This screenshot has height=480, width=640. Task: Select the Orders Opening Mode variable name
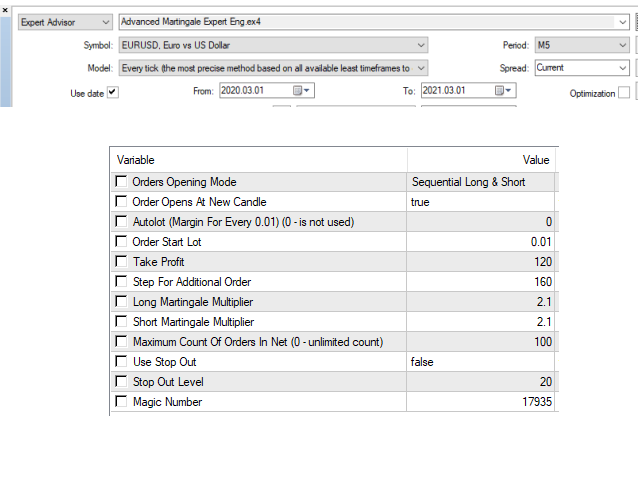coord(184,182)
